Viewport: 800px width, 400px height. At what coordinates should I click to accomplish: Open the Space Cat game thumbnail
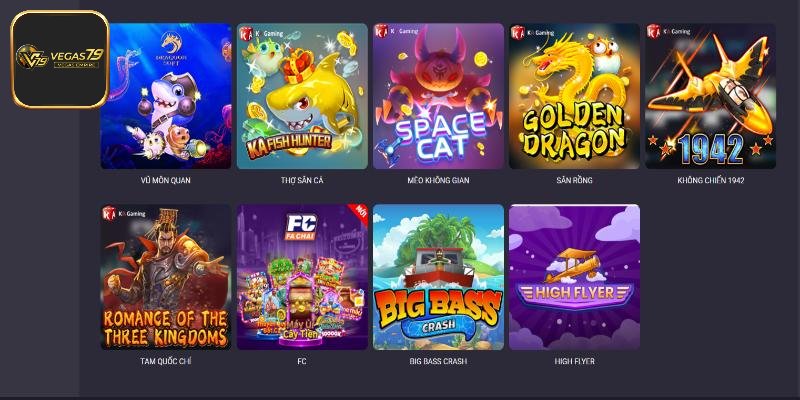pyautogui.click(x=438, y=96)
